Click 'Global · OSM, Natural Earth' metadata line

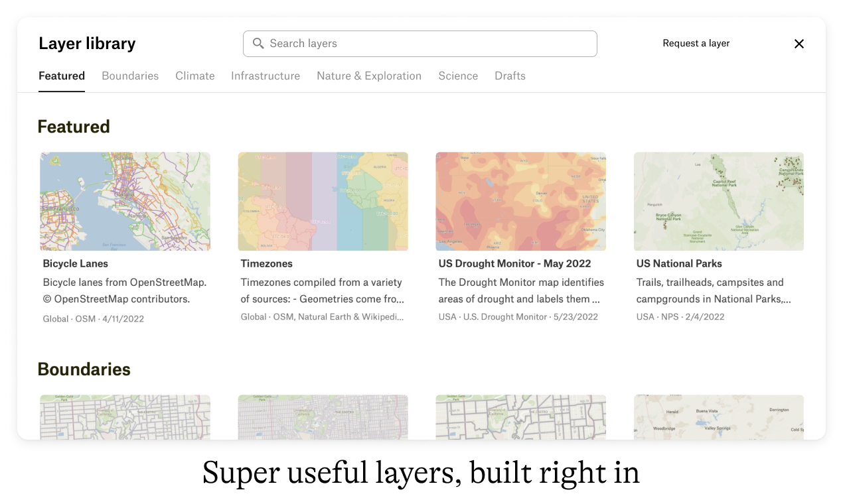[x=322, y=317]
